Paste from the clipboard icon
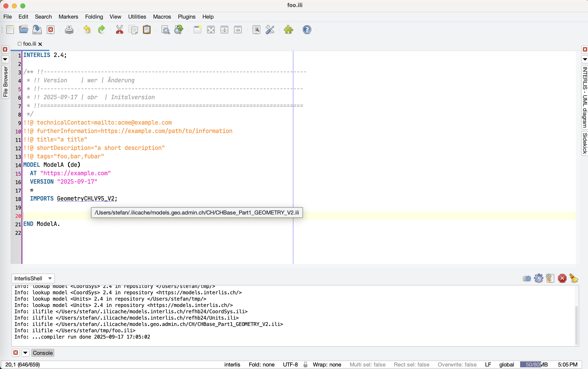 [x=147, y=30]
